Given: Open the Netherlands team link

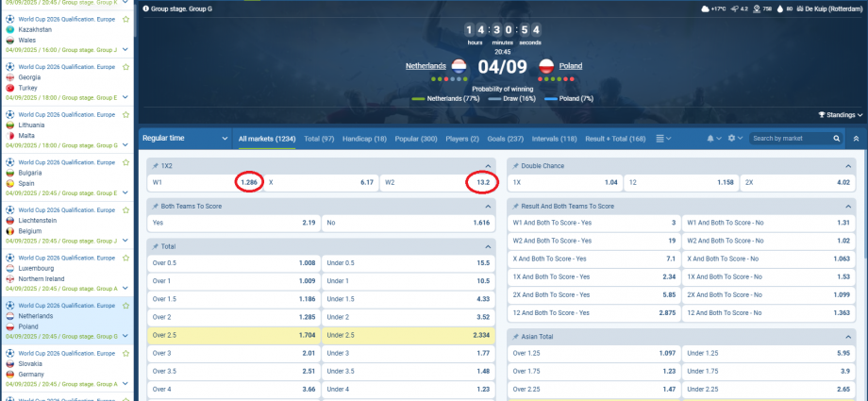Looking at the screenshot, I should pyautogui.click(x=426, y=66).
